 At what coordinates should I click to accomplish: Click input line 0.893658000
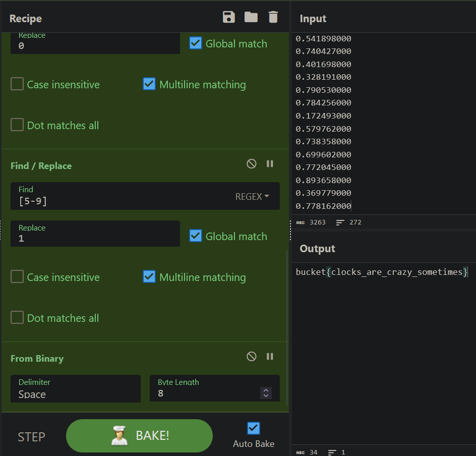(x=323, y=181)
